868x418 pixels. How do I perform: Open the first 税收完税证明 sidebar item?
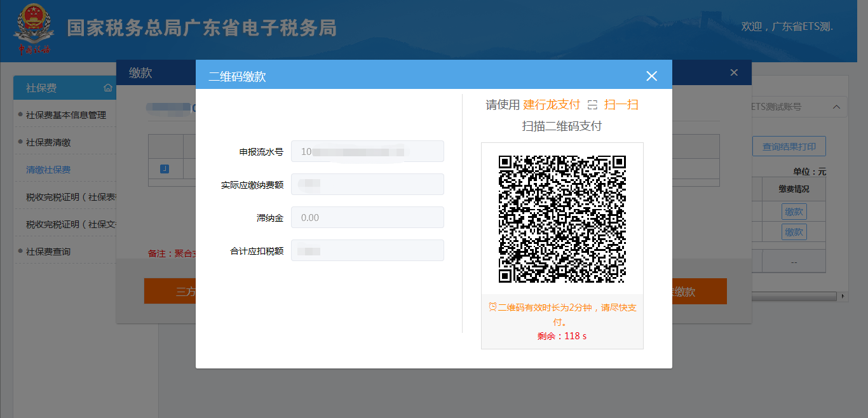pos(70,197)
